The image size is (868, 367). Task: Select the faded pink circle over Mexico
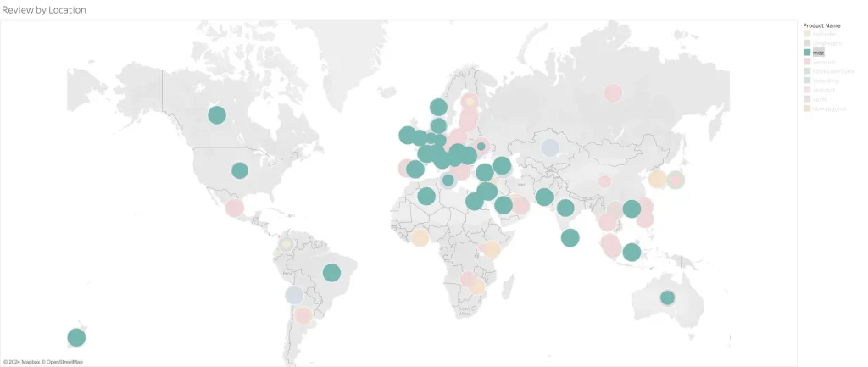click(235, 209)
